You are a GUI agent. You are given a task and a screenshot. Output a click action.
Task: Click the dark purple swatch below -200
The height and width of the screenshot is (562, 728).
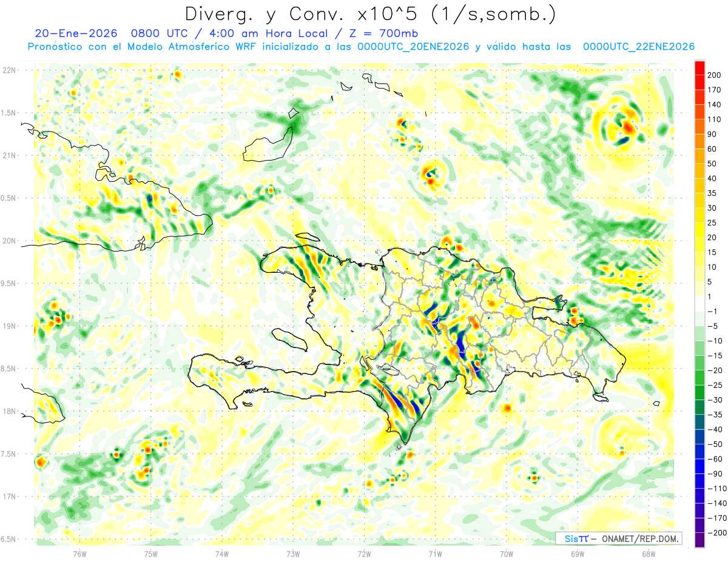click(x=699, y=540)
